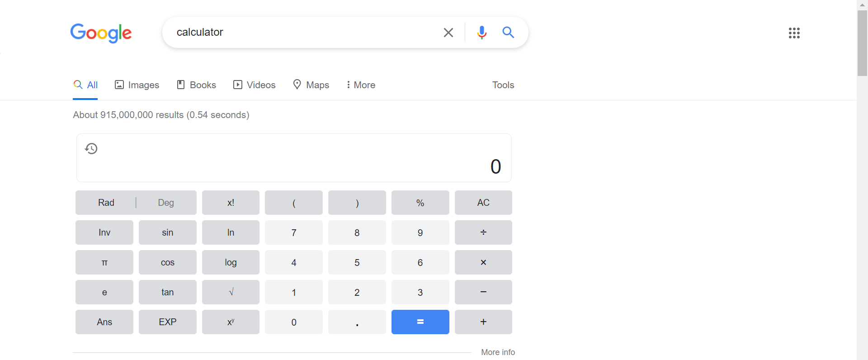Toggle the Inv inverse functions key
The height and width of the screenshot is (360, 868).
click(x=104, y=232)
